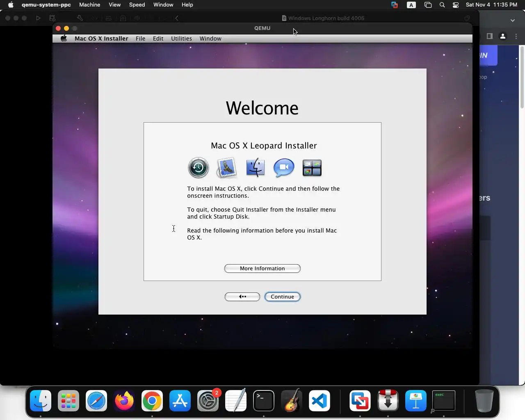The image size is (525, 420).
Task: Click the Spaces grid icon in installer
Action: click(312, 168)
